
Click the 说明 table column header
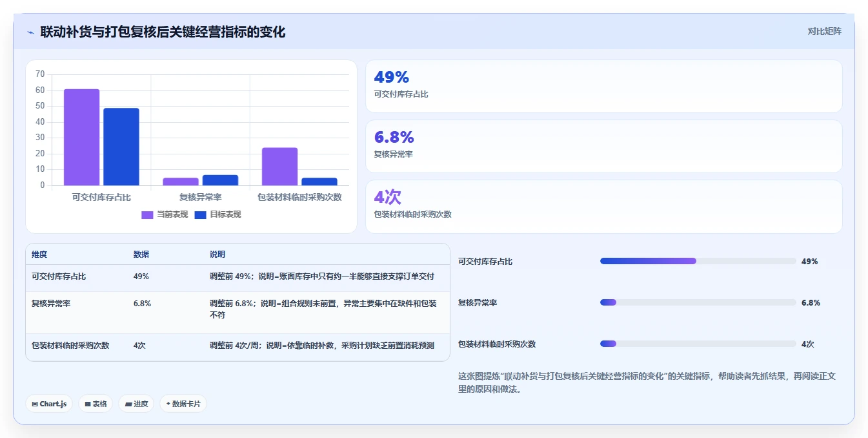(217, 255)
